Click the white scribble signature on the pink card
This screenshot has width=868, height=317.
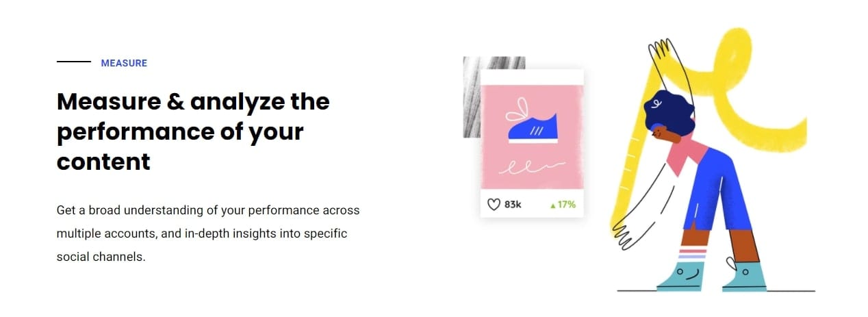[531, 166]
